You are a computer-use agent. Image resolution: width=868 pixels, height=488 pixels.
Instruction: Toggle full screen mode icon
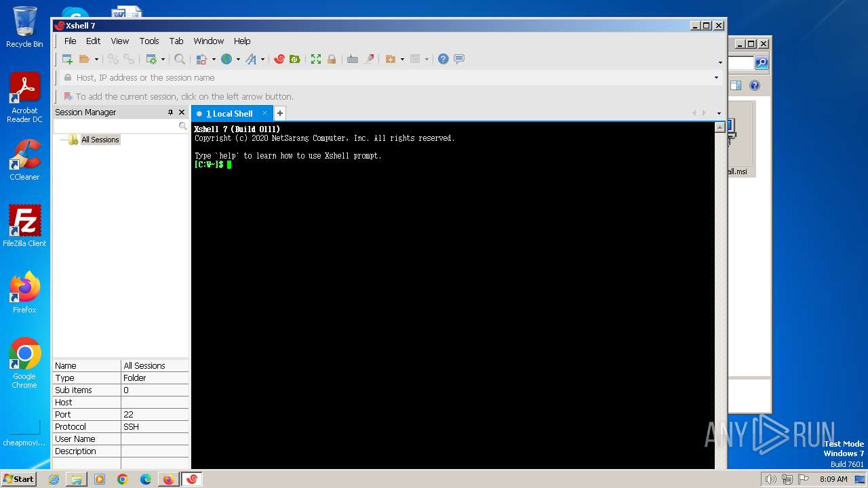[x=316, y=59]
